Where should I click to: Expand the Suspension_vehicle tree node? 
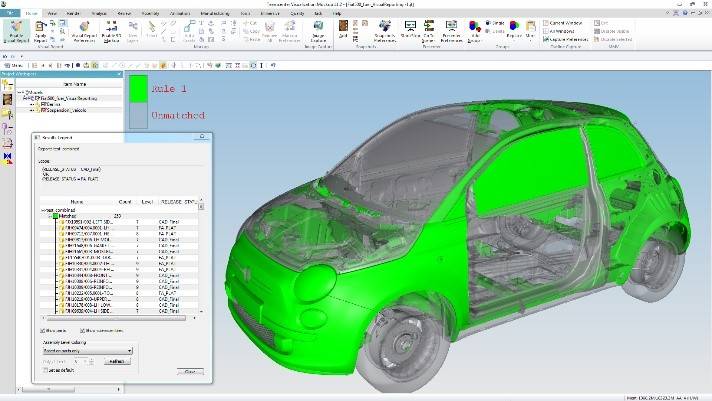click(32, 110)
